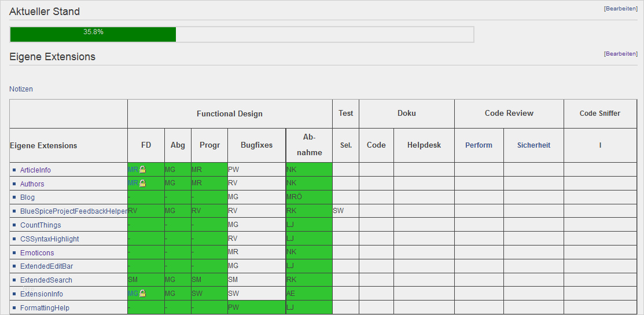Click the MR link in ArticleInfo FD cell
Screen dimensions: 644x315
[133, 170]
